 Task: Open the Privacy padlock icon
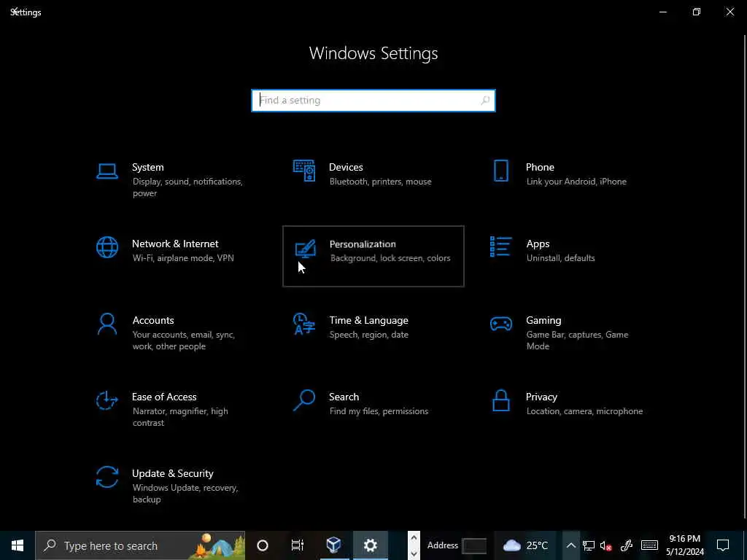pos(500,400)
